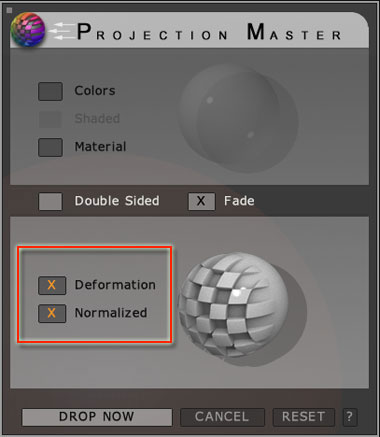This screenshot has height=437, width=380.
Task: Enable the Colors checkbox
Action: 50,91
